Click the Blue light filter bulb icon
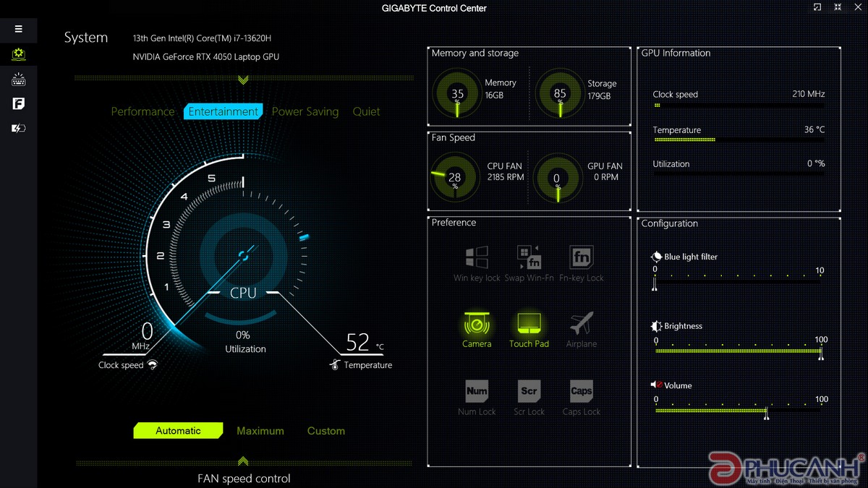Image resolution: width=868 pixels, height=488 pixels. 657,257
